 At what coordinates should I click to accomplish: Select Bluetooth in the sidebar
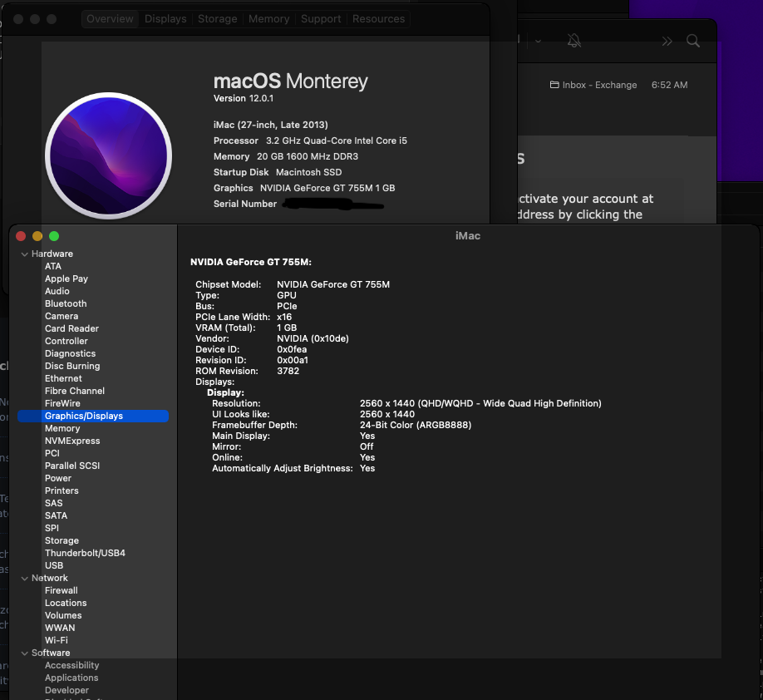tap(66, 303)
